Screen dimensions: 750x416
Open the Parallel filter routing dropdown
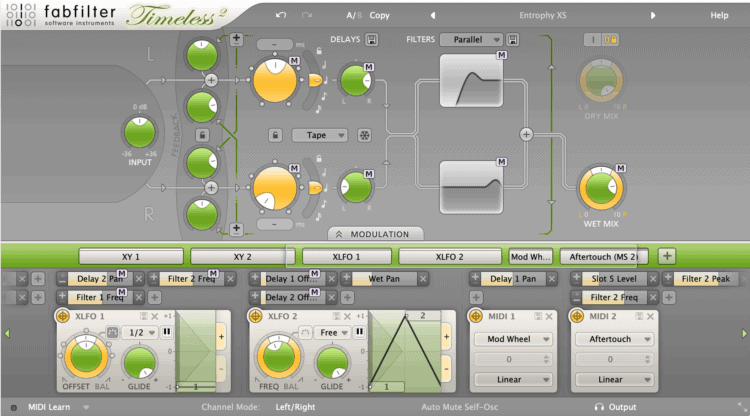click(x=471, y=40)
